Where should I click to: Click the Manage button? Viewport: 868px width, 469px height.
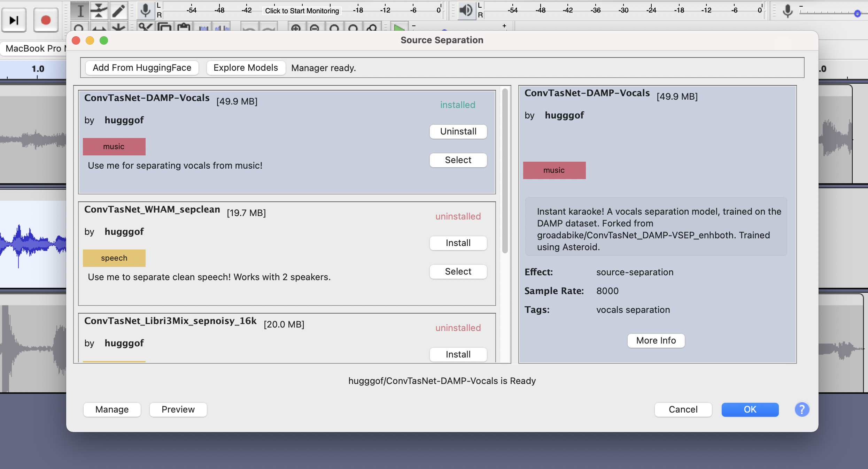click(x=112, y=409)
